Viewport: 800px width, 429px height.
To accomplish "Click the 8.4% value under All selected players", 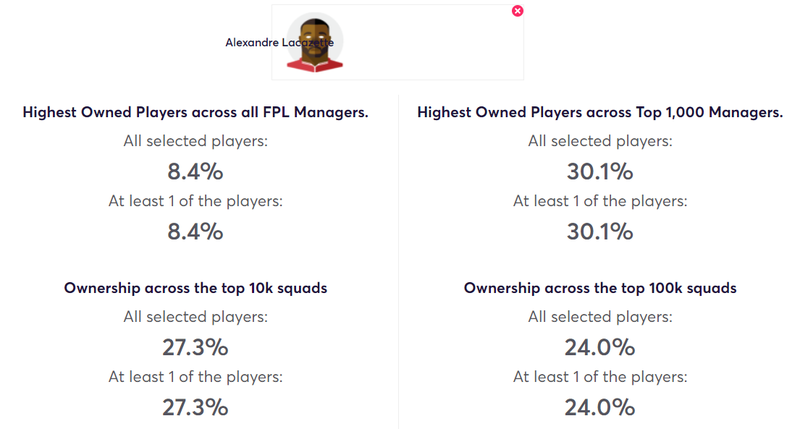I will point(195,171).
